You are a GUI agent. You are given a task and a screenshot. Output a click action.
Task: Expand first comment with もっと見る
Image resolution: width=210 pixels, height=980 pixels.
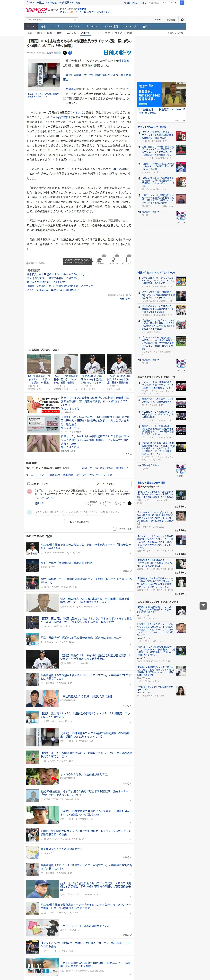(x=48, y=498)
